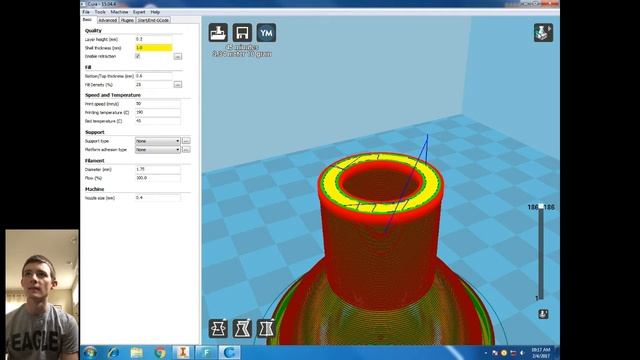Click the highlighted Shell thickness input field
640x360 pixels.
click(153, 48)
